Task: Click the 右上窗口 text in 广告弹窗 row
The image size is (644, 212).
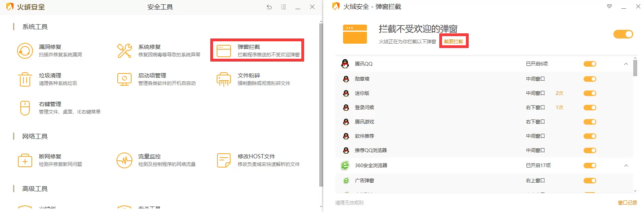Action: [535, 181]
